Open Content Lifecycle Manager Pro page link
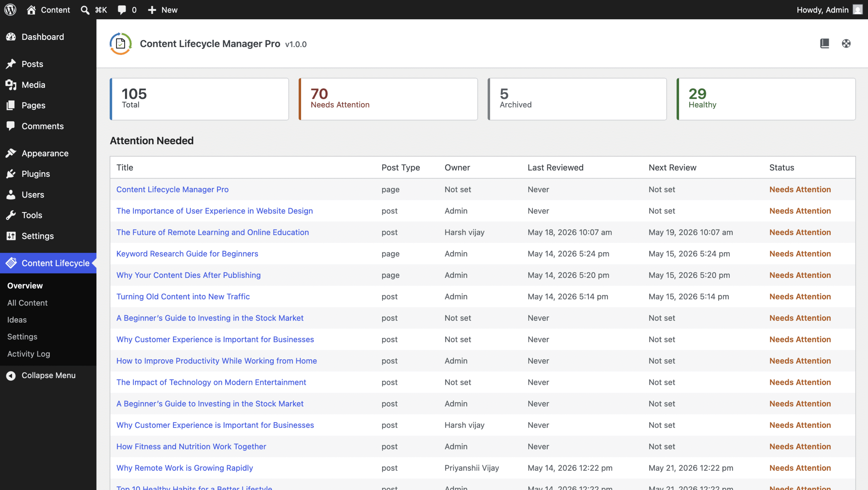 click(x=173, y=189)
